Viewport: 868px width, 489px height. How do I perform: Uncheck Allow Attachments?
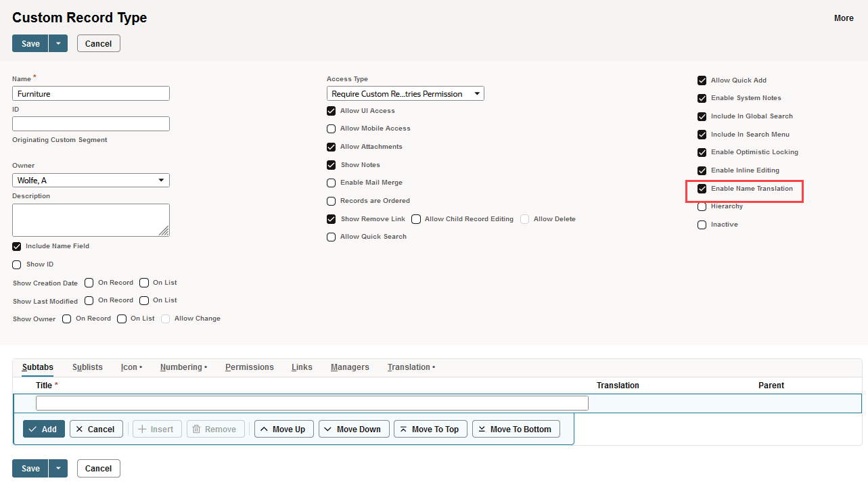pos(332,147)
